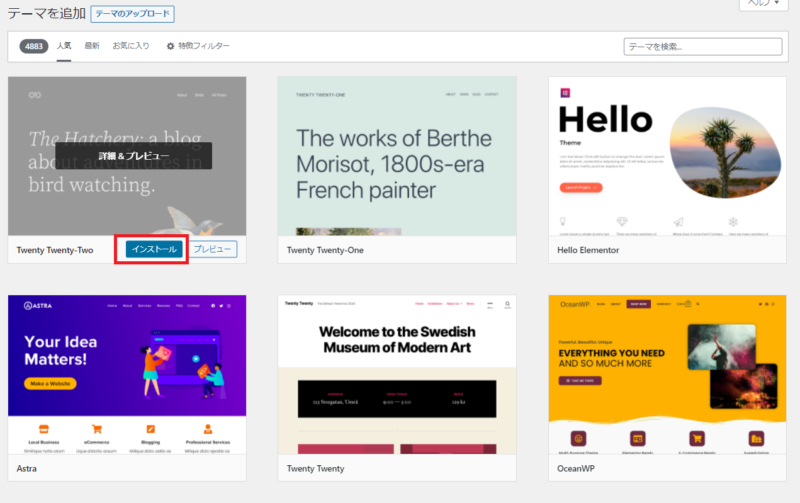Switch to the 最新 tab
This screenshot has width=800, height=503.
(92, 46)
